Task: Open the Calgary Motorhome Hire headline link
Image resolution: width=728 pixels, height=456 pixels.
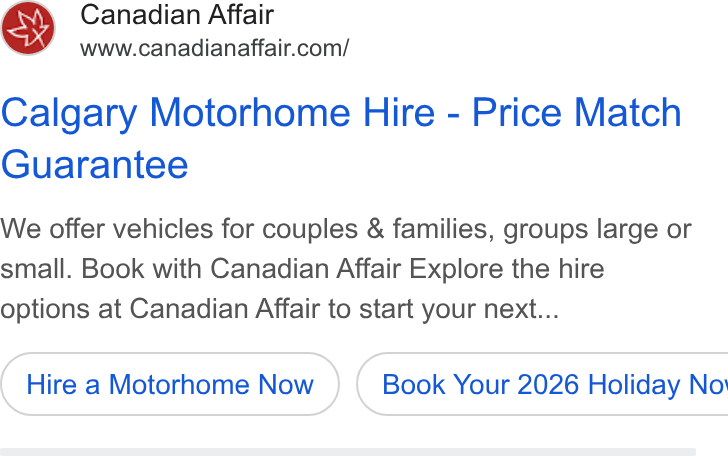Action: pyautogui.click(x=341, y=138)
